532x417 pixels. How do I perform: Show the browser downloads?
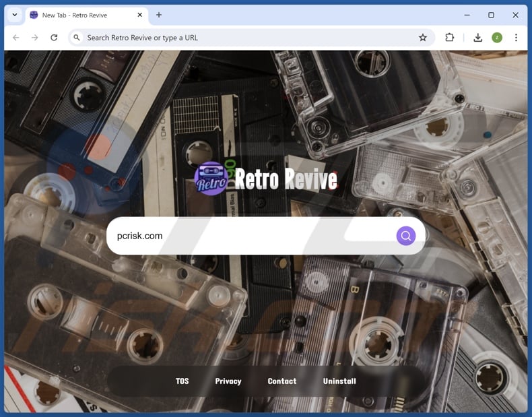[x=477, y=38]
